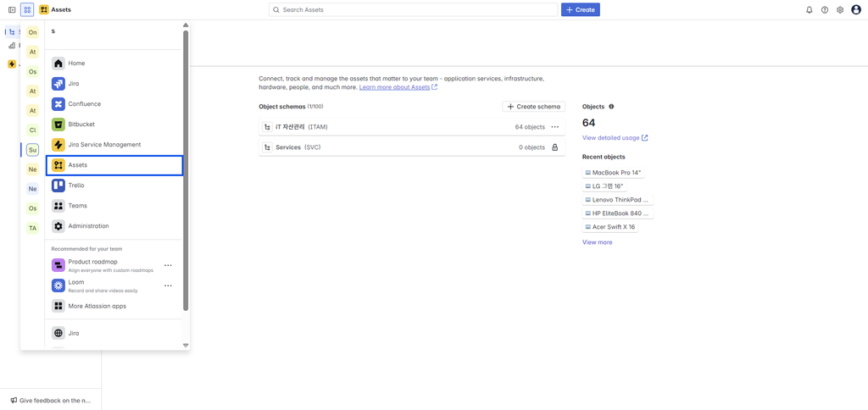Switch to Bitbucket
This screenshot has width=868, height=410.
(x=114, y=124)
